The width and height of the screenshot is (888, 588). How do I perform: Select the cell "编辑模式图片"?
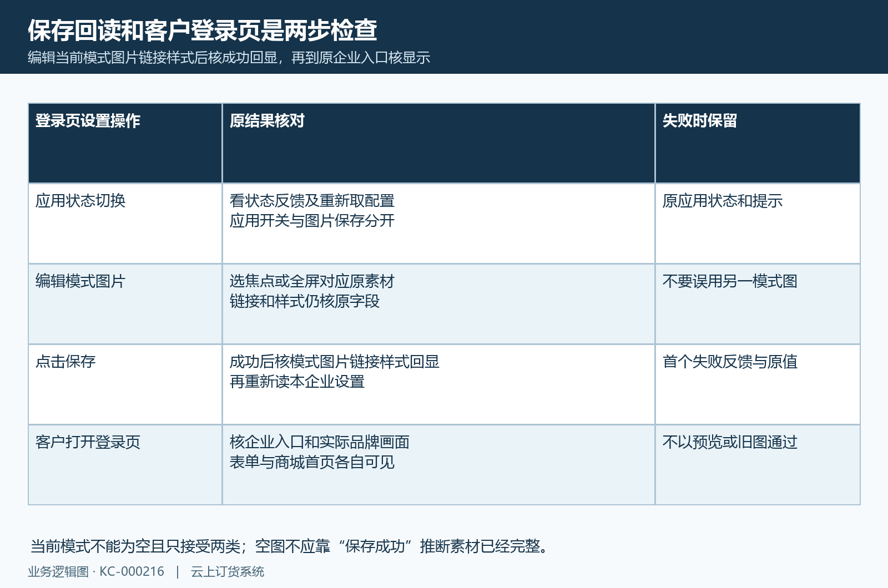125,304
